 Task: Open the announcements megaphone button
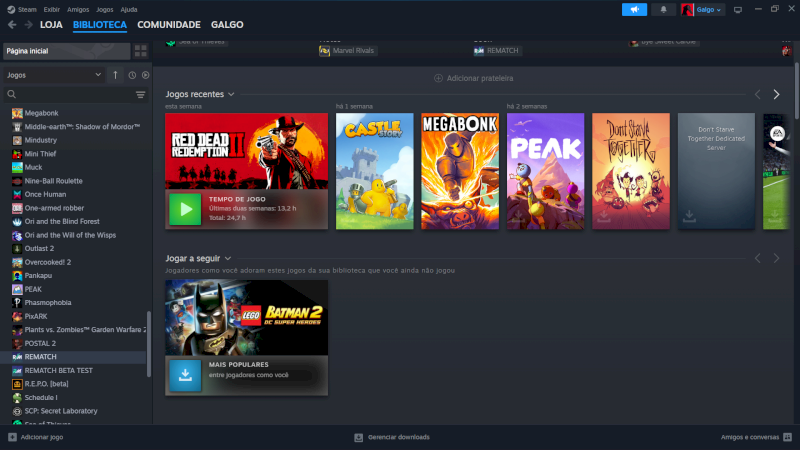tap(634, 9)
